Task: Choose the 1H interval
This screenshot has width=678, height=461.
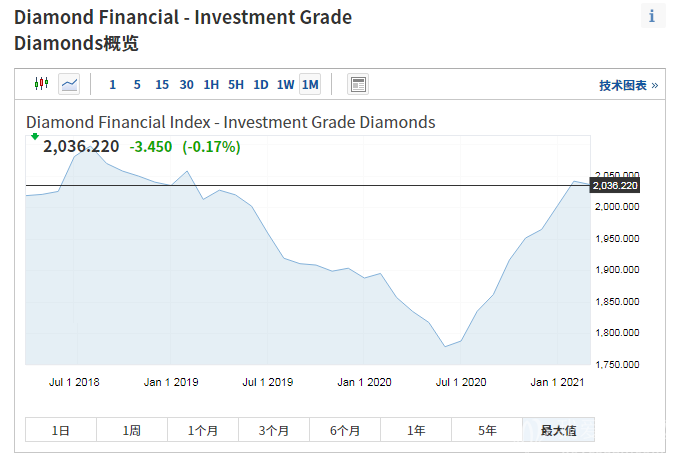Action: tap(211, 85)
